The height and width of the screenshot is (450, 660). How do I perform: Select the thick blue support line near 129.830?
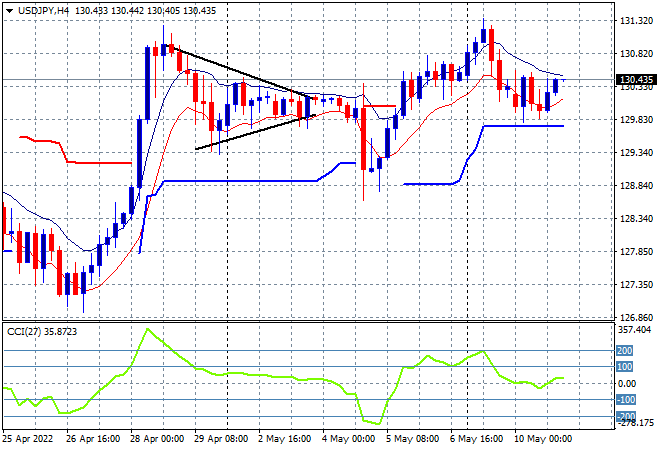point(524,126)
